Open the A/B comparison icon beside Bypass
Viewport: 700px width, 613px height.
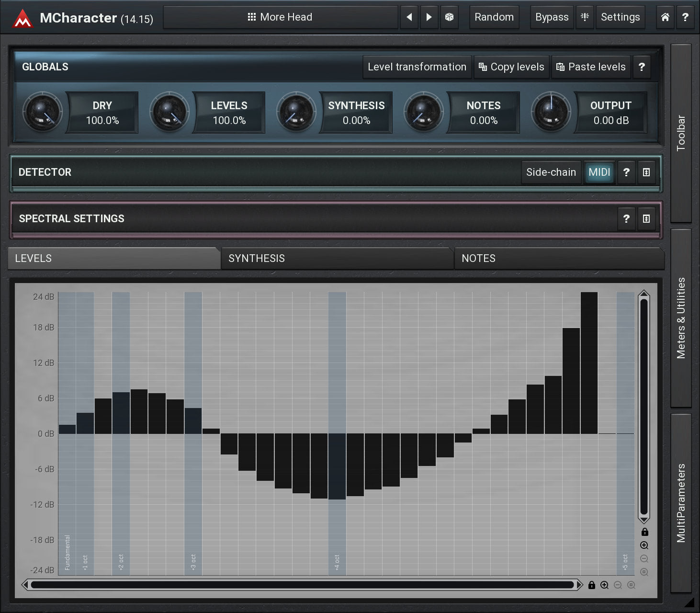coord(585,17)
